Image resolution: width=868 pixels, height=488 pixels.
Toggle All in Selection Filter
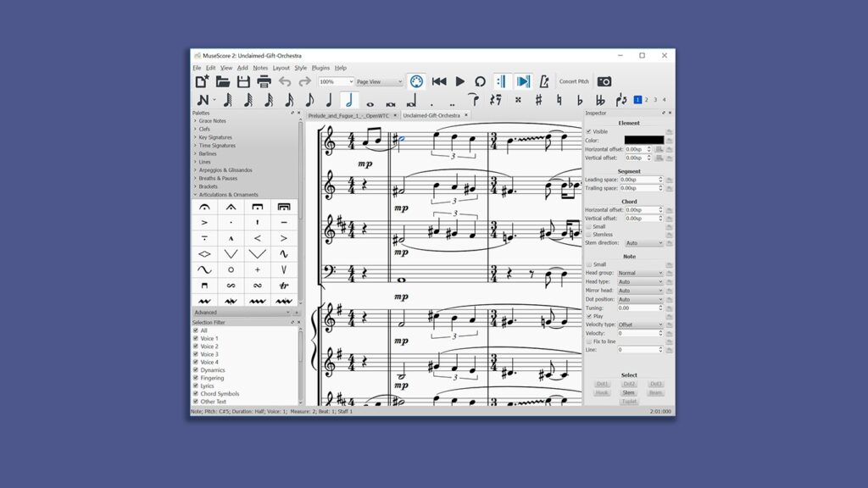pos(196,330)
